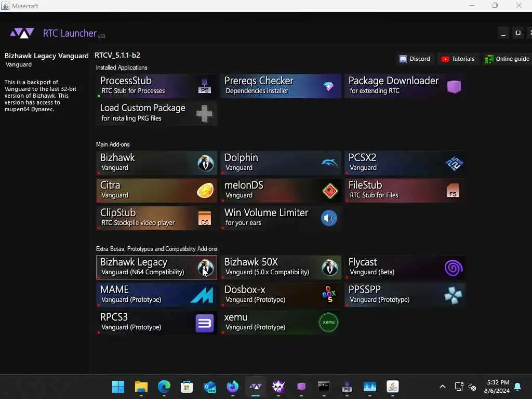532x399 pixels.
Task: Open blue waveform taskbar app
Action: click(369, 387)
